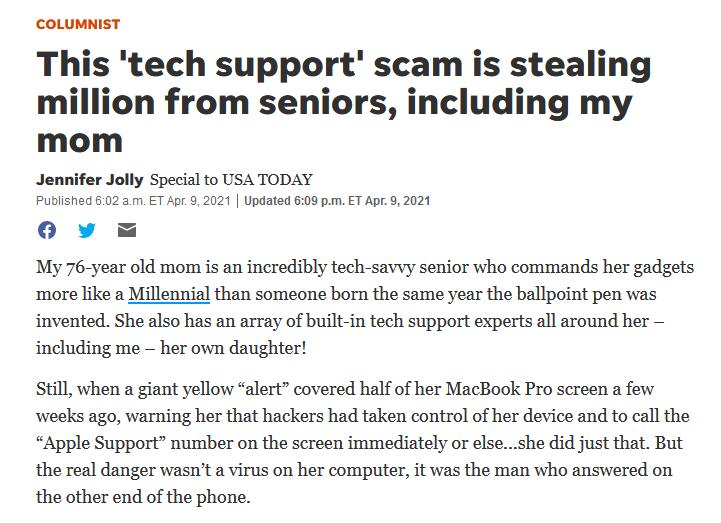Send the article via the email envelope icon
This screenshot has width=721, height=523.
[127, 230]
